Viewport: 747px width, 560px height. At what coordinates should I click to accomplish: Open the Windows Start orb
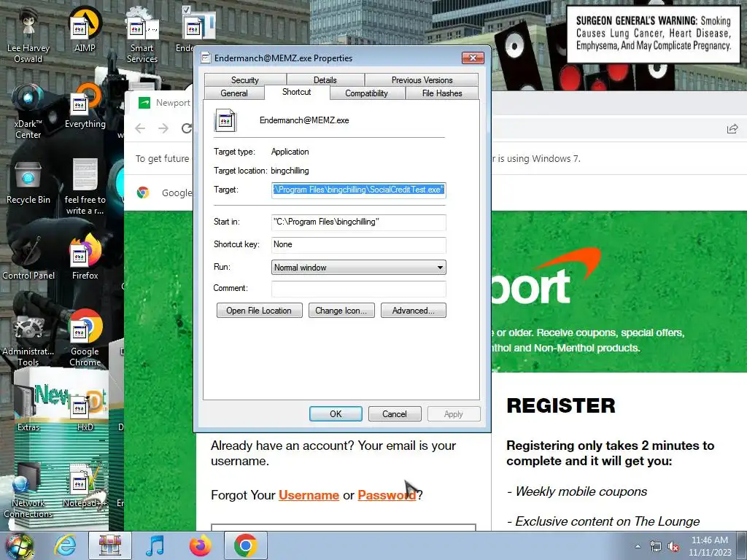pos(19,545)
